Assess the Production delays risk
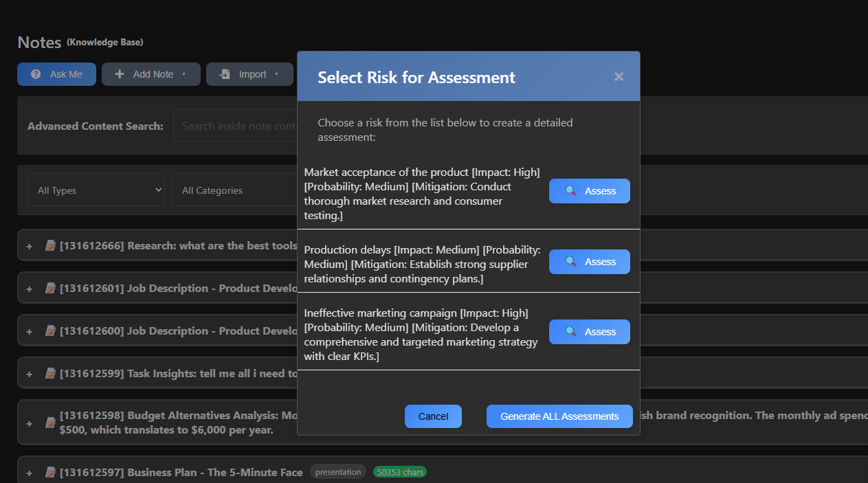Image resolution: width=868 pixels, height=483 pixels. [x=589, y=262]
